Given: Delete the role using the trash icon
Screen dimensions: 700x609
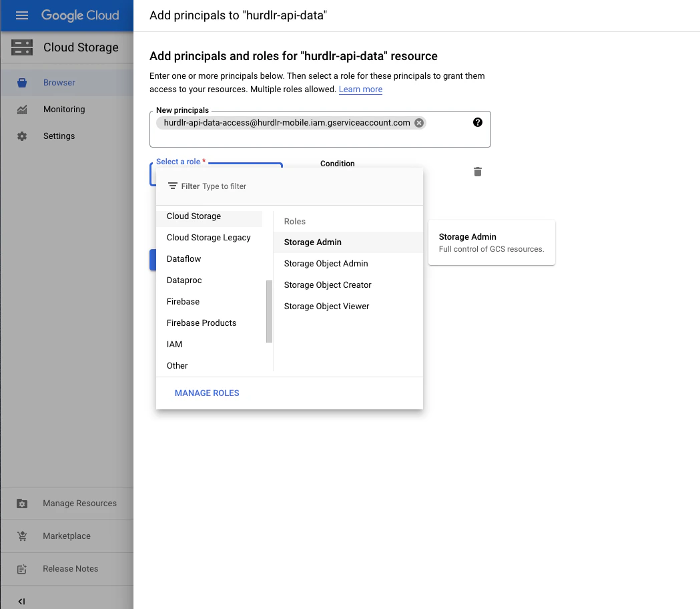Looking at the screenshot, I should click(478, 172).
